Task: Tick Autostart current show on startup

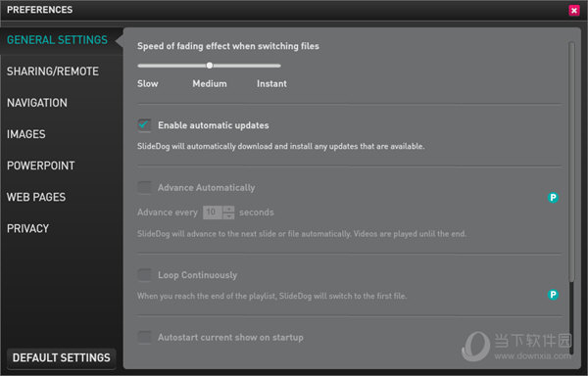Action: pyautogui.click(x=144, y=337)
